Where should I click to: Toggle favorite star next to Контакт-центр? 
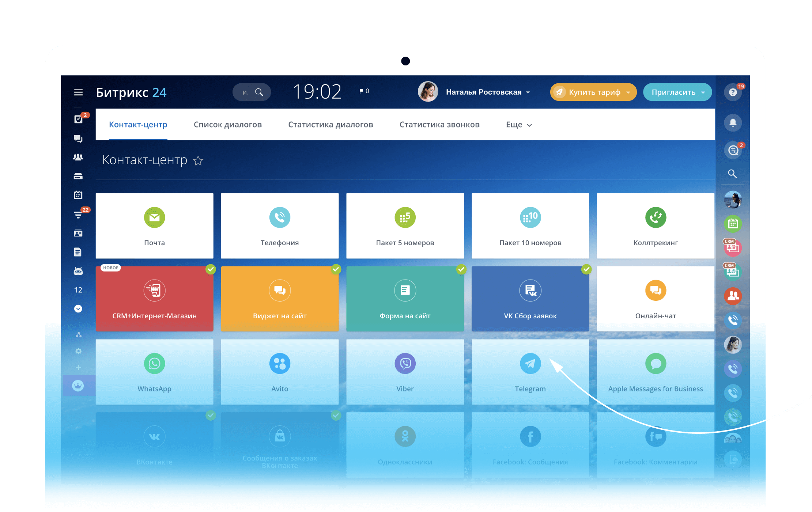tap(198, 161)
